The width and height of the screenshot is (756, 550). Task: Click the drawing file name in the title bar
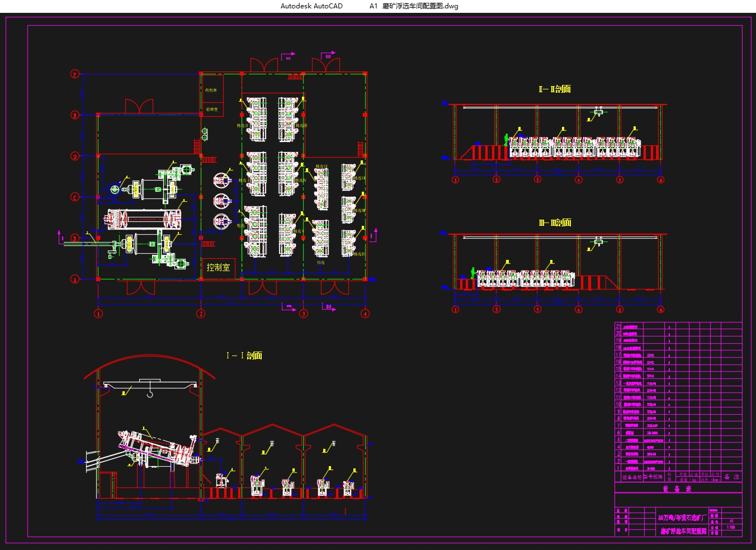tap(414, 6)
